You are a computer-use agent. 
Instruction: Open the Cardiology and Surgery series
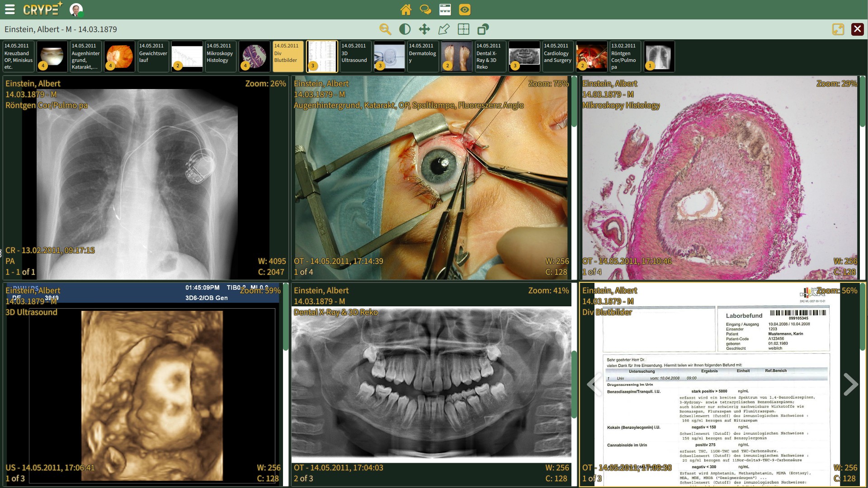click(558, 56)
